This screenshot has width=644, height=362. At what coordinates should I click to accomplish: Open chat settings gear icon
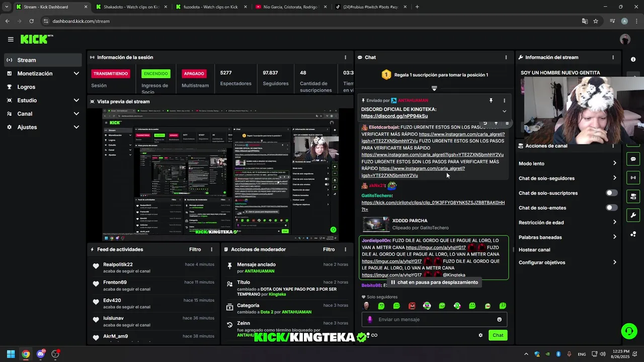480,335
